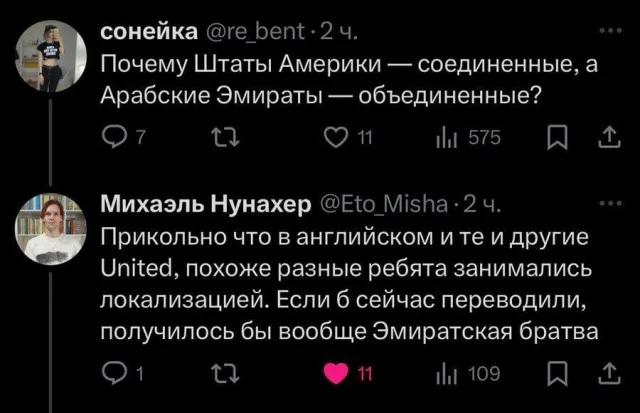Open more options for Михаэль Нунахер's tweet
The width and height of the screenshot is (640, 413).
pyautogui.click(x=608, y=204)
